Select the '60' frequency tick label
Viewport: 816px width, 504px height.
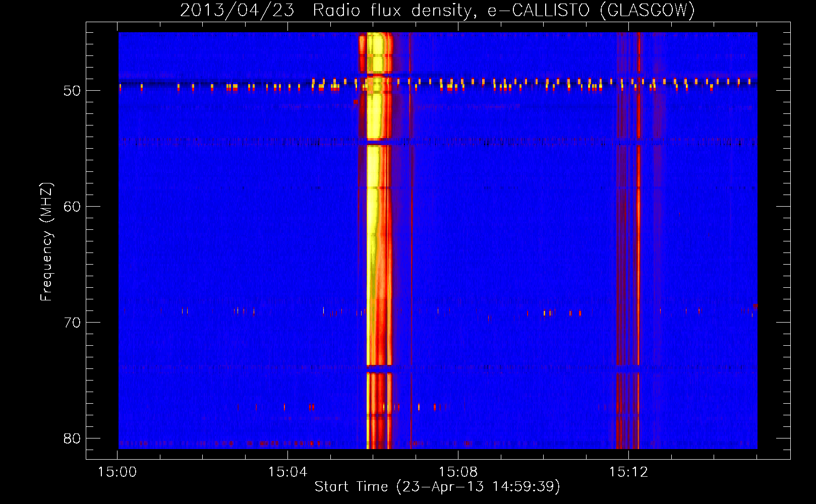tap(72, 207)
